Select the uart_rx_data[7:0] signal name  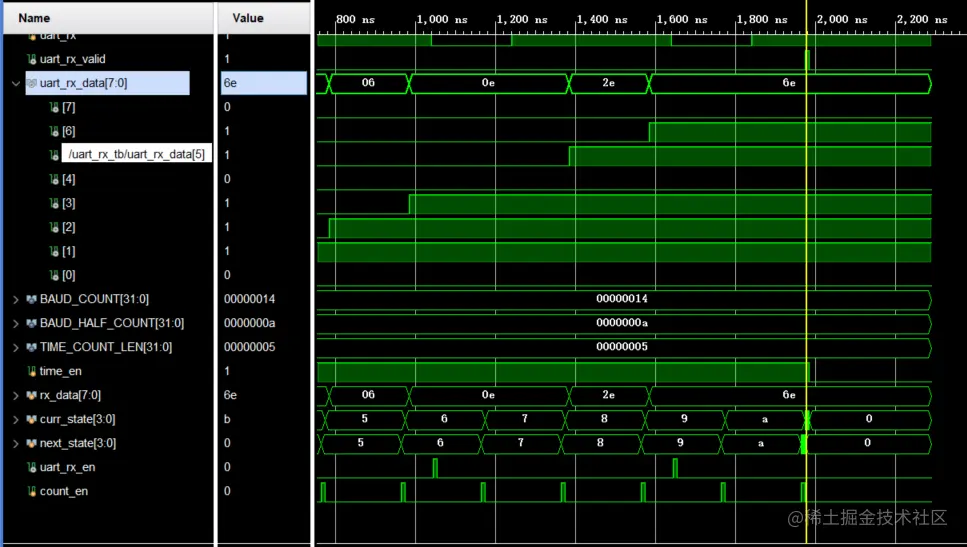(x=83, y=83)
